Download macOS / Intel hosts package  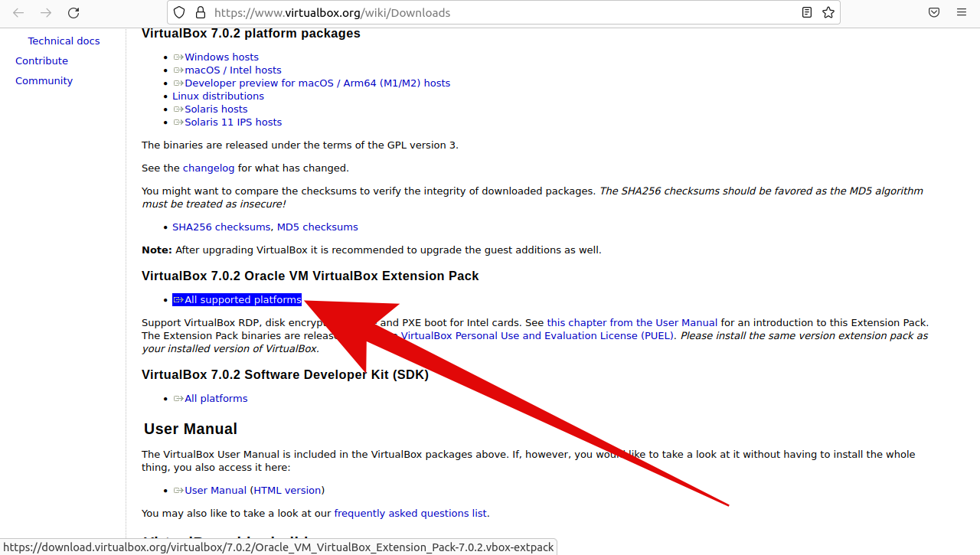click(233, 70)
